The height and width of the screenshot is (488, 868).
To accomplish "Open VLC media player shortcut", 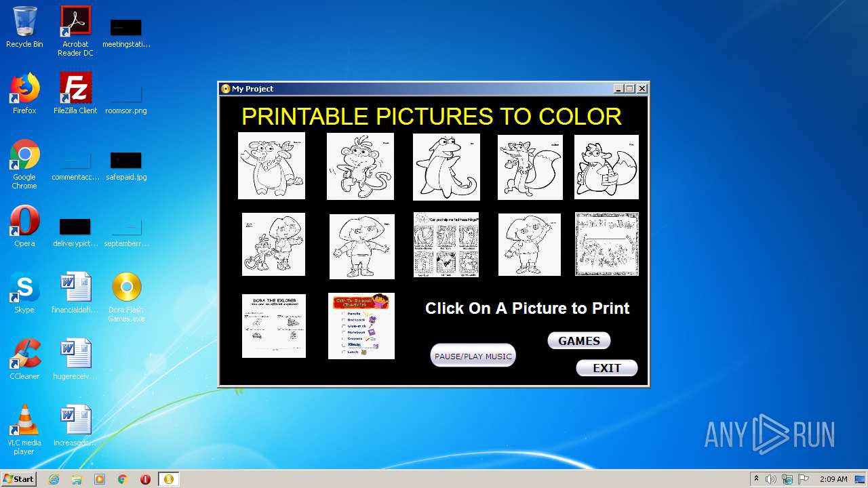I will [24, 430].
